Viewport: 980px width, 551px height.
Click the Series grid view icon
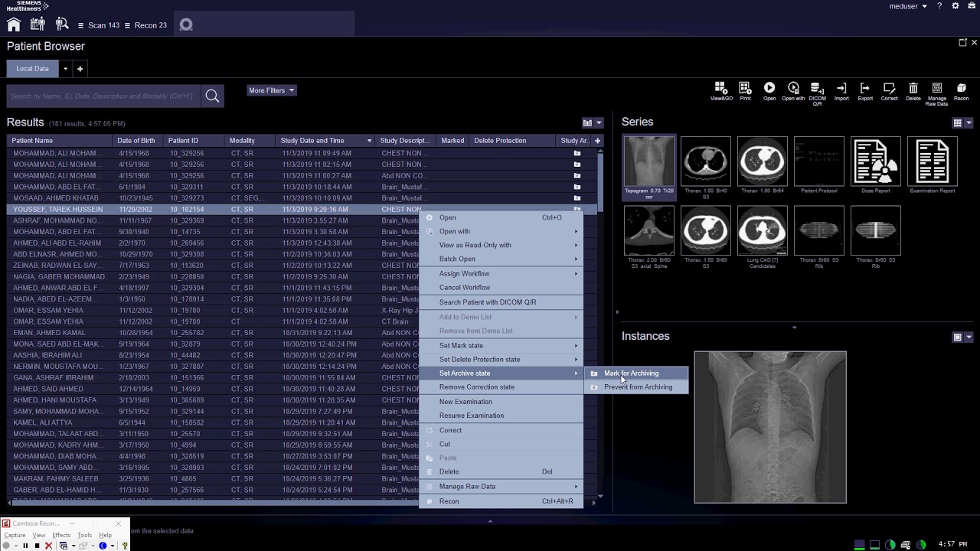(x=957, y=122)
